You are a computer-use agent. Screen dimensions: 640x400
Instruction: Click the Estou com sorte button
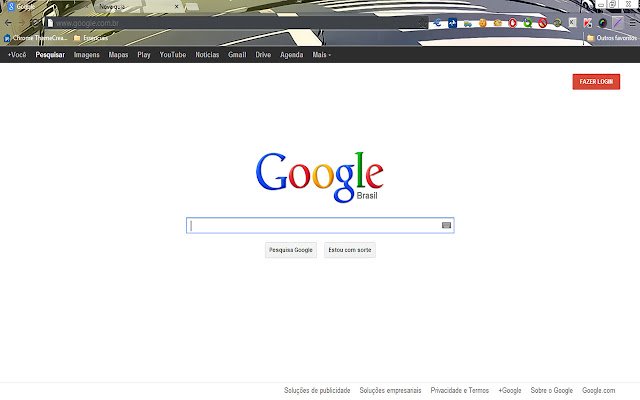pos(350,250)
